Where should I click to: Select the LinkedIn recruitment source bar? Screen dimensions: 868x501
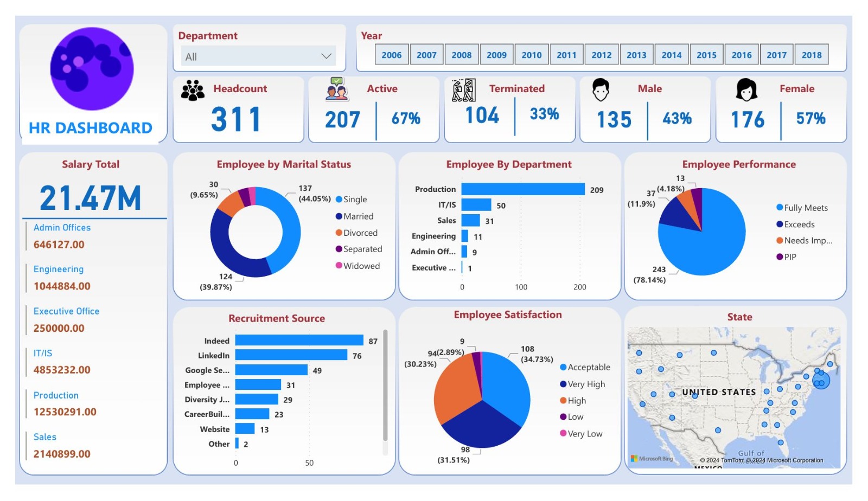[291, 355]
